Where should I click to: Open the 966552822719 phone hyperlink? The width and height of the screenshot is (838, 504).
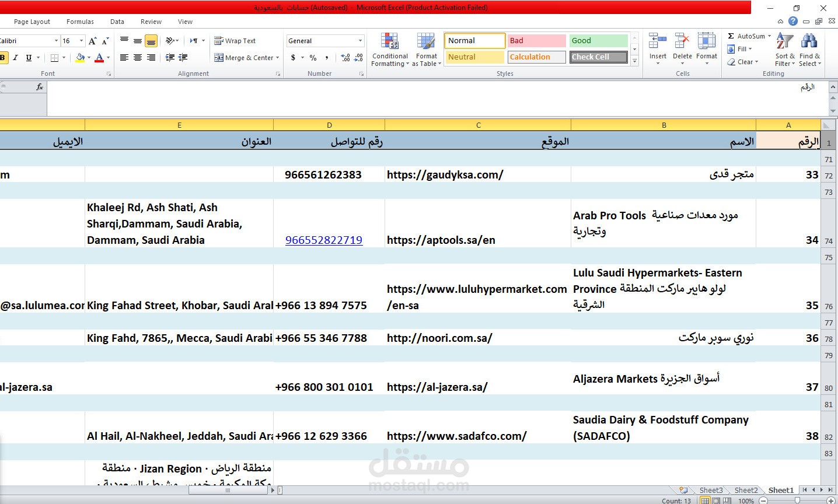pyautogui.click(x=324, y=240)
